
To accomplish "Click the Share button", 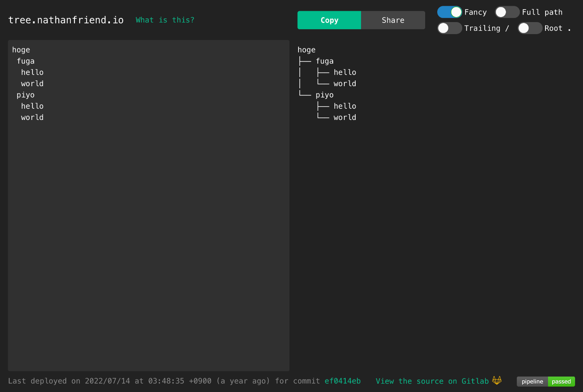I will click(x=393, y=20).
